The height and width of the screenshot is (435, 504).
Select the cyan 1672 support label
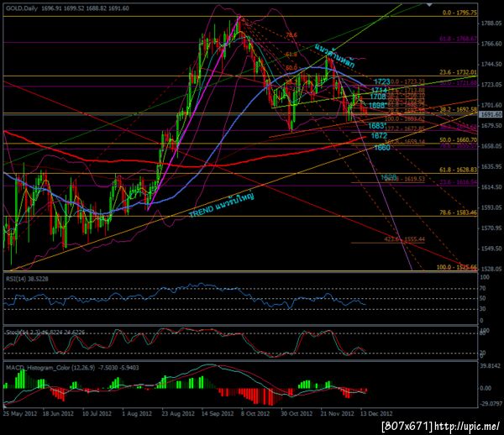point(379,136)
